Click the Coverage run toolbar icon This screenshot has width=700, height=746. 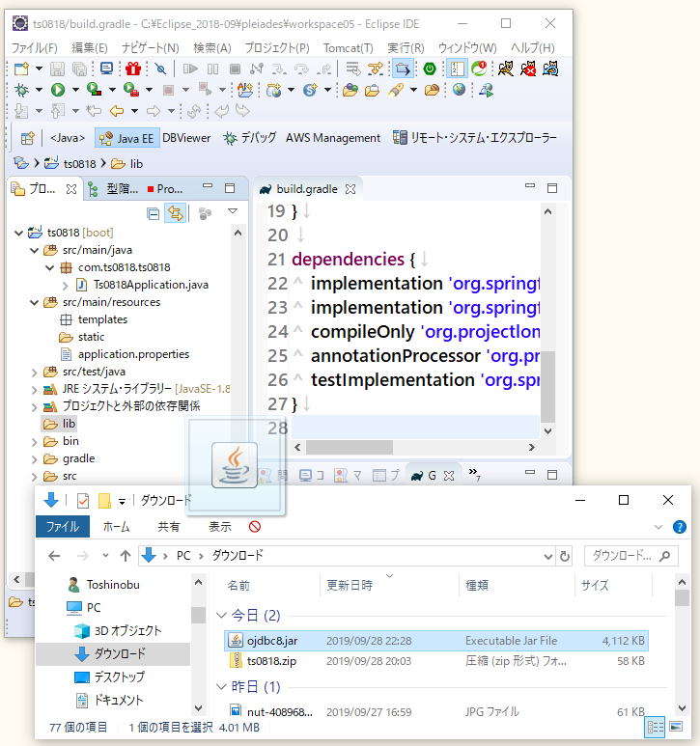[x=95, y=90]
